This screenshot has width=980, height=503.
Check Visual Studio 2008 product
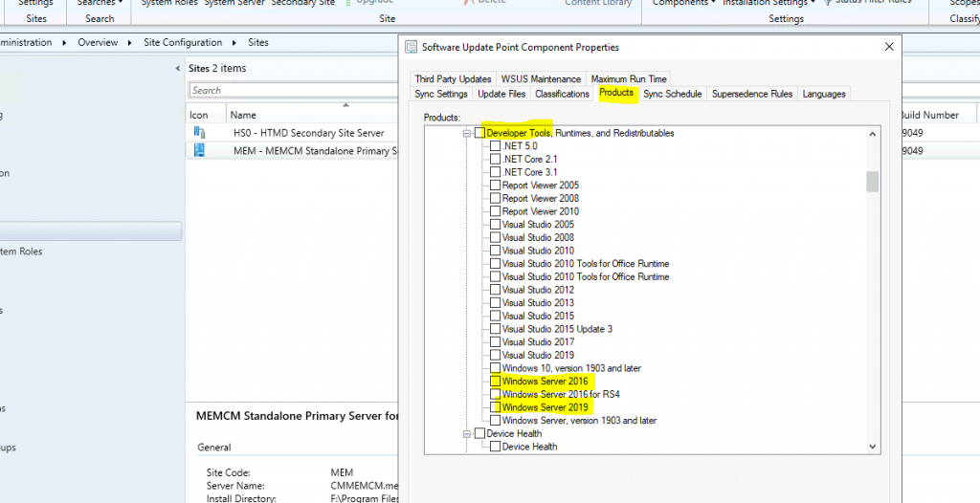click(495, 237)
